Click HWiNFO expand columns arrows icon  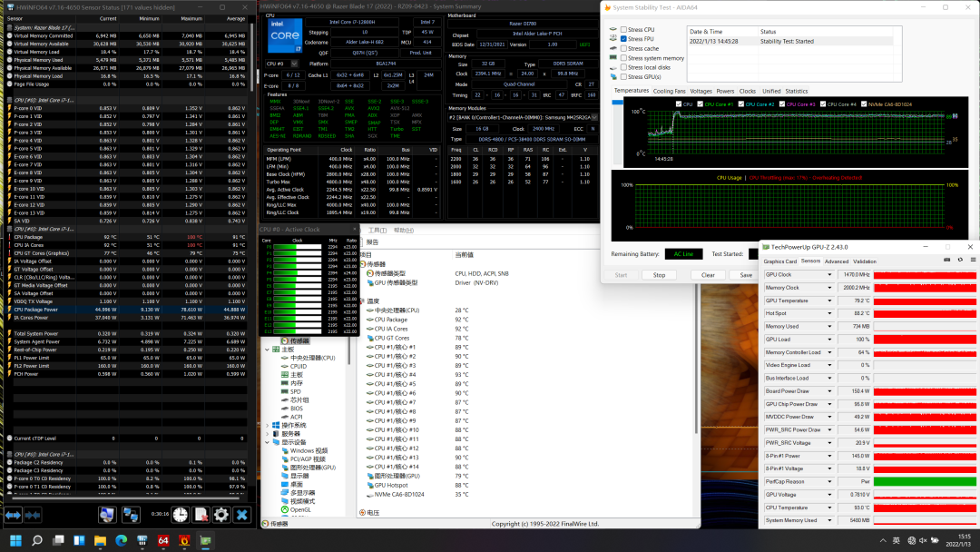(13, 515)
